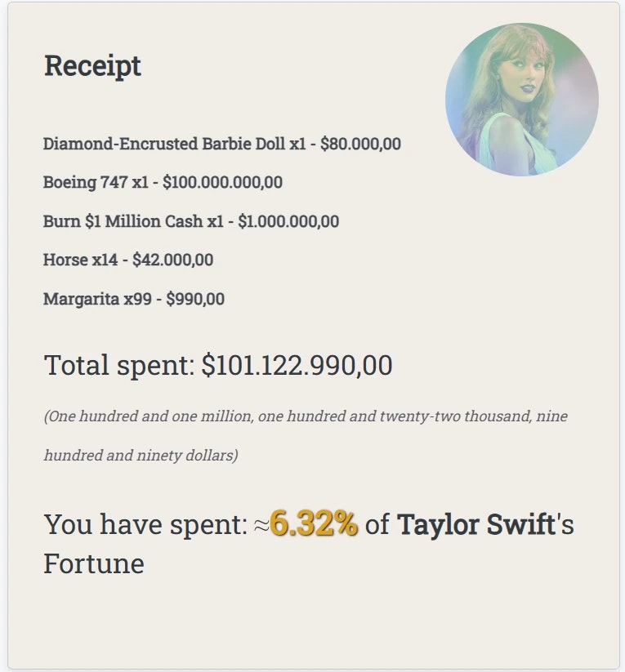Click the italic line ending ninety dollars)
This screenshot has width=625, height=672.
coord(141,455)
